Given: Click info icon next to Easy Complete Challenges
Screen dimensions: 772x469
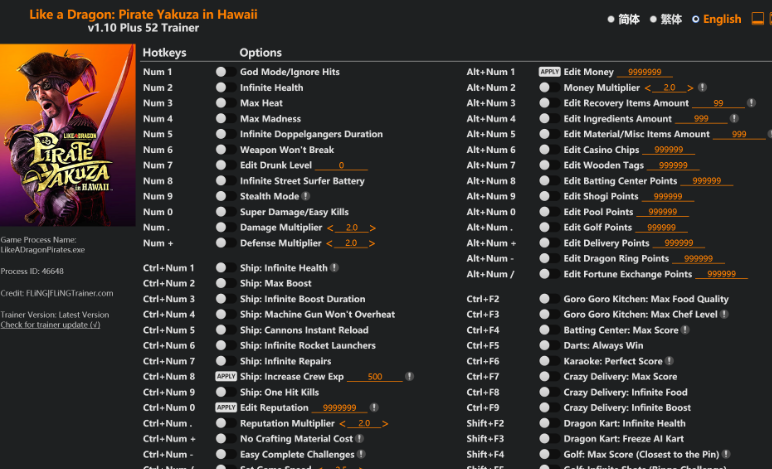Looking at the screenshot, I should coord(361,454).
